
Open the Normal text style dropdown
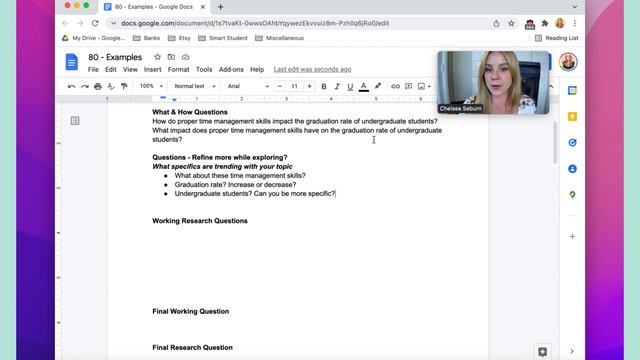[195, 86]
